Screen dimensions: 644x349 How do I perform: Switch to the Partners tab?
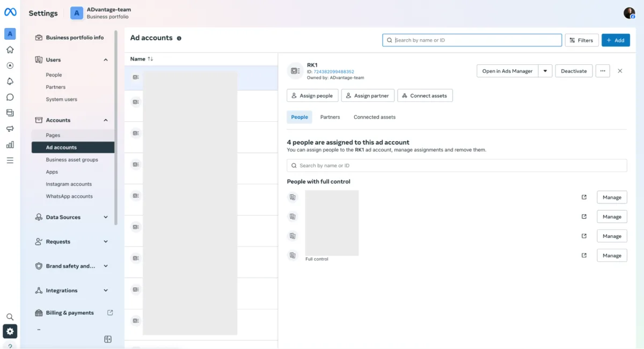(x=330, y=117)
